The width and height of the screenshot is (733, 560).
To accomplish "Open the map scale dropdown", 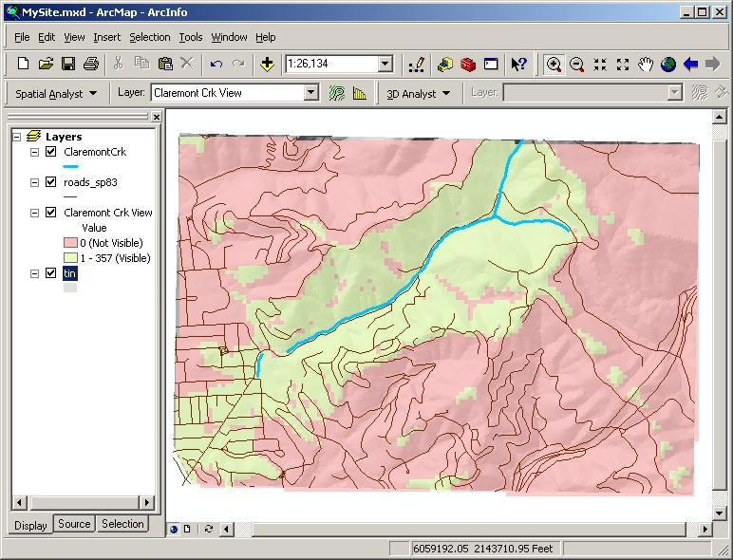I will (385, 64).
